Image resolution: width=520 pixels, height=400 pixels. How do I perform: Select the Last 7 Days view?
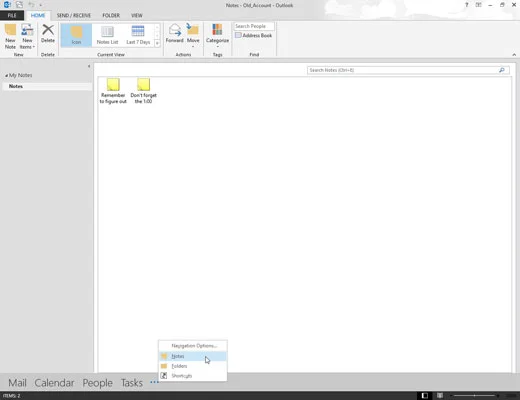pos(138,35)
